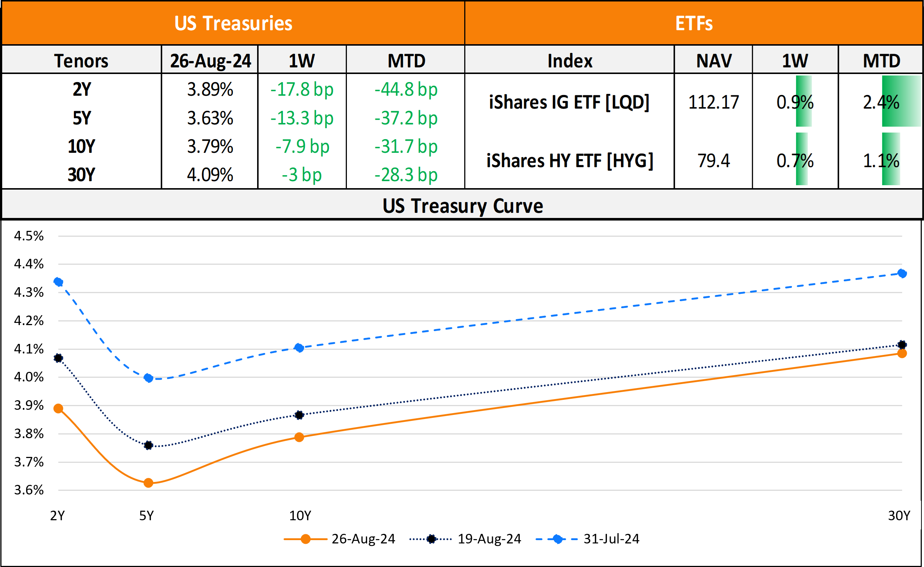This screenshot has width=924, height=567.
Task: Click the orange 10Y data point marker
Action: pos(299,437)
